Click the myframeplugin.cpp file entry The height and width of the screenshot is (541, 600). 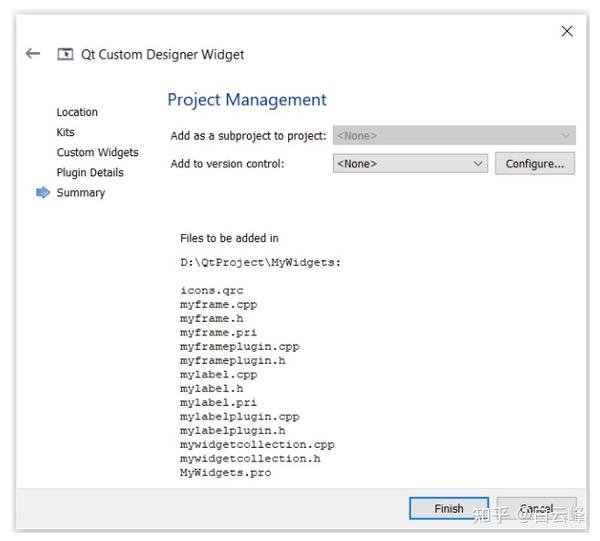[x=239, y=346]
